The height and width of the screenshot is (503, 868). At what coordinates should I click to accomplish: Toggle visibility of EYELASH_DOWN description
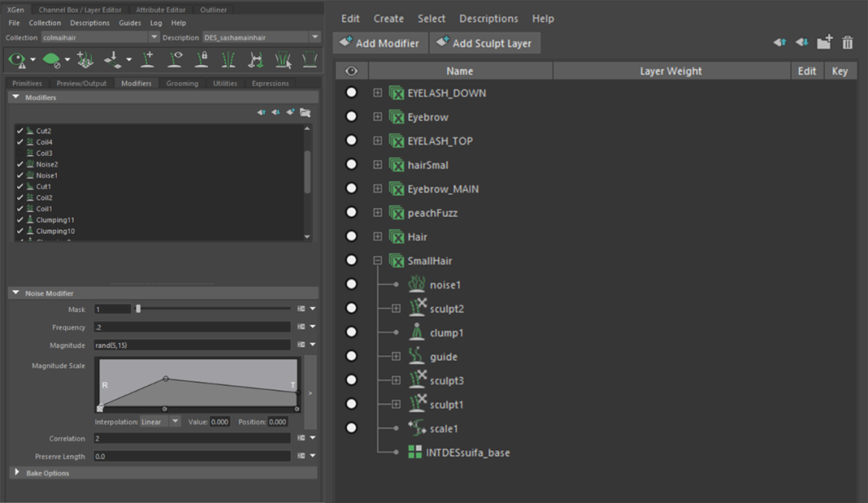[x=351, y=92]
